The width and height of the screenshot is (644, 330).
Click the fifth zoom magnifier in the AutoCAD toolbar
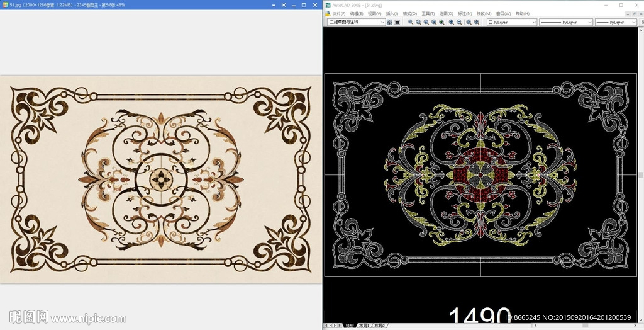(x=442, y=22)
